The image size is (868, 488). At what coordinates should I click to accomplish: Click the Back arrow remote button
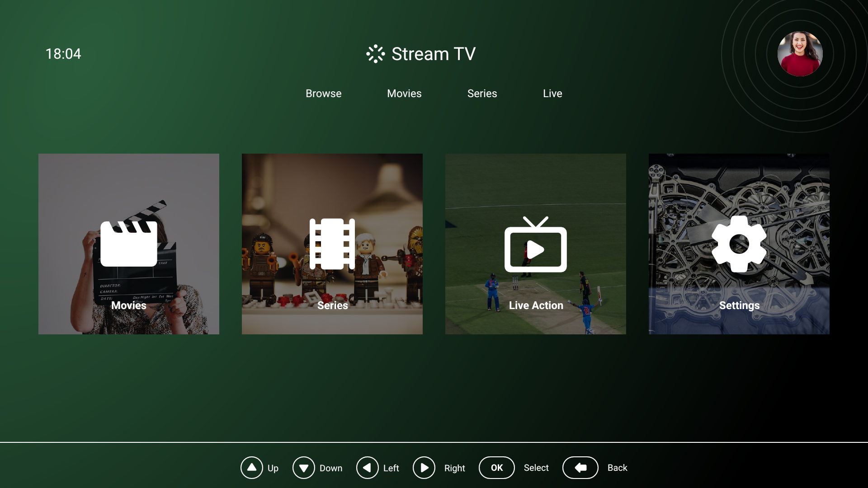(580, 468)
